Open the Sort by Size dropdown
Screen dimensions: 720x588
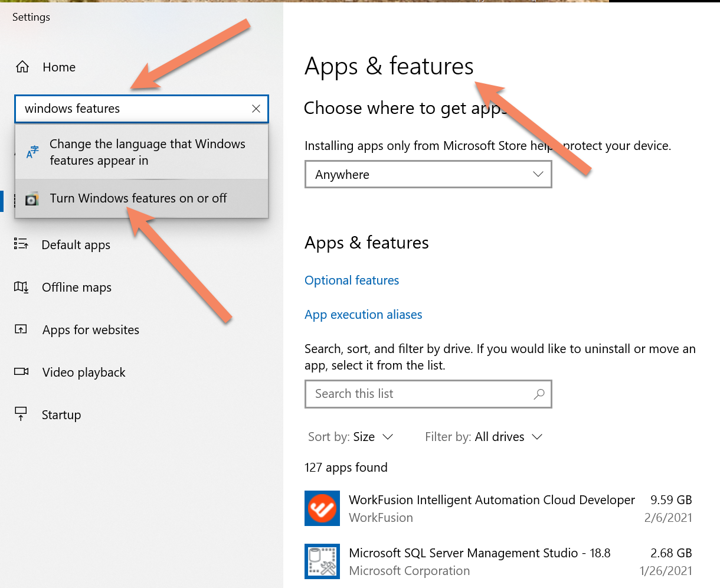(x=351, y=437)
